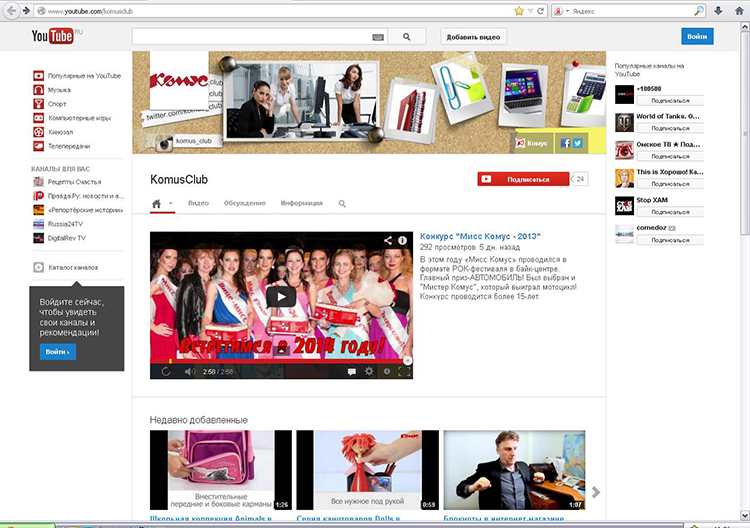Replay the video with the replay button
This screenshot has height=528, width=750.
click(166, 372)
